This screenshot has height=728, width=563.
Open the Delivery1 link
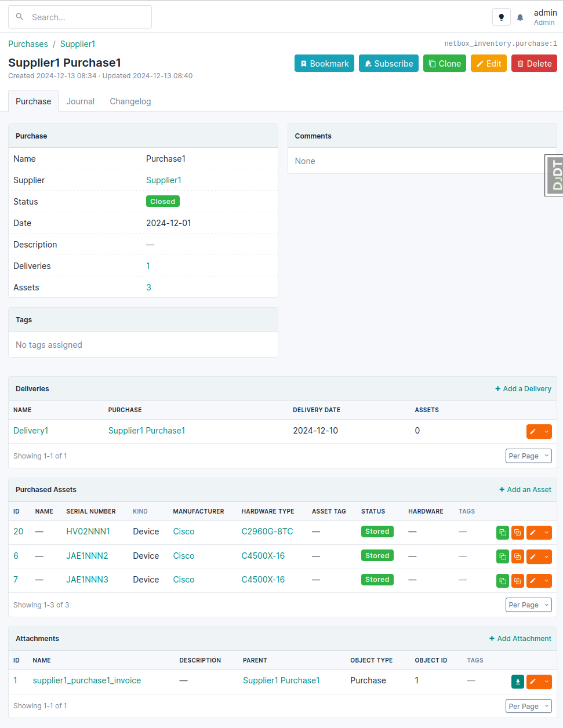(31, 431)
